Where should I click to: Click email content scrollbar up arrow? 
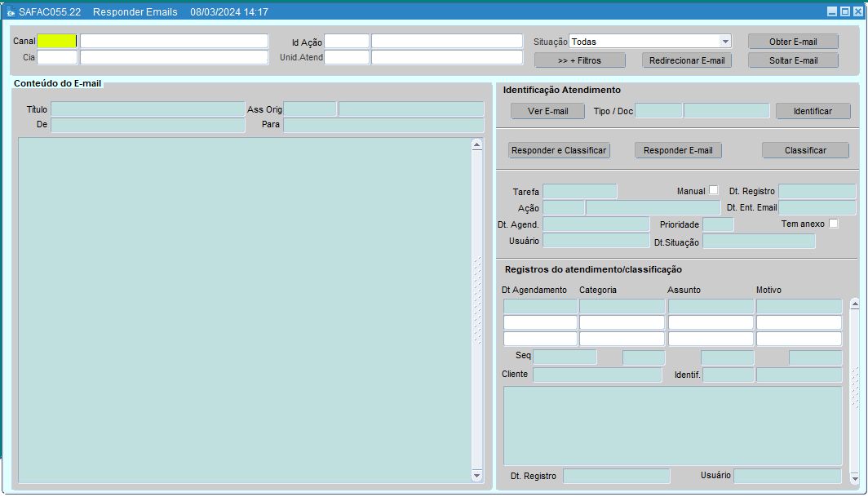(x=476, y=144)
